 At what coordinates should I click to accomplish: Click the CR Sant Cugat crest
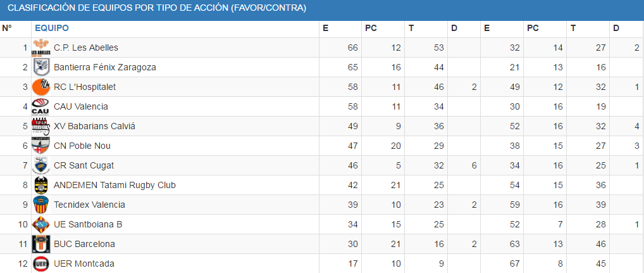(x=42, y=165)
